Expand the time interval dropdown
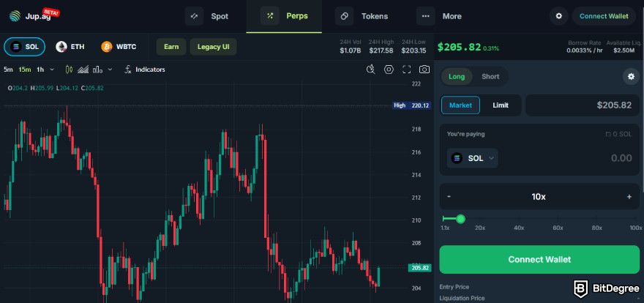The width and height of the screenshot is (644, 303). (52, 70)
